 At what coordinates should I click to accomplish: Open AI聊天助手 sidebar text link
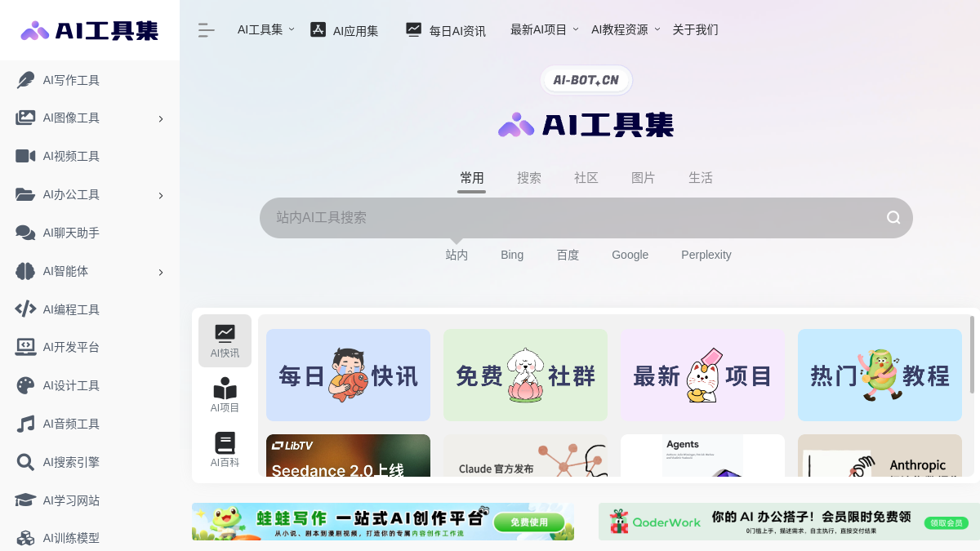(71, 233)
